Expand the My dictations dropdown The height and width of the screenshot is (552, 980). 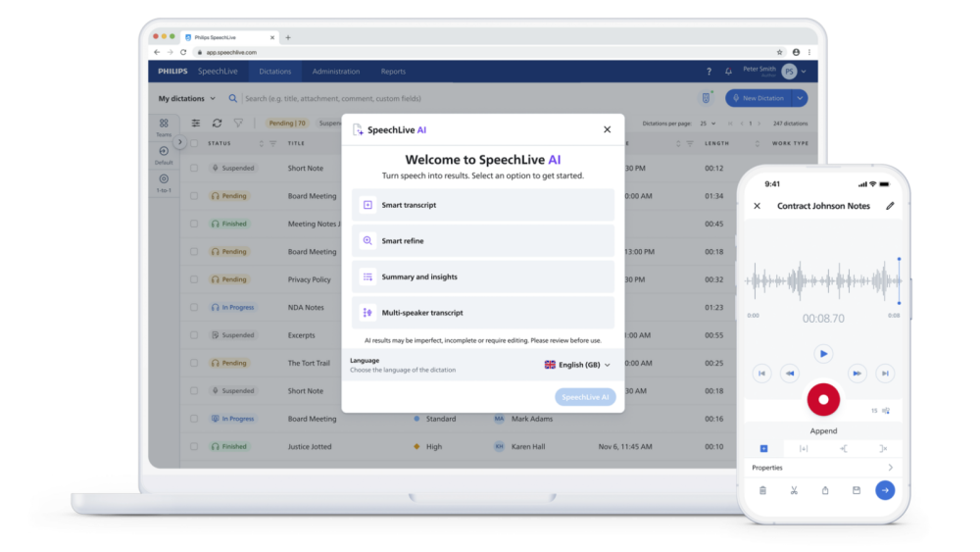point(186,98)
